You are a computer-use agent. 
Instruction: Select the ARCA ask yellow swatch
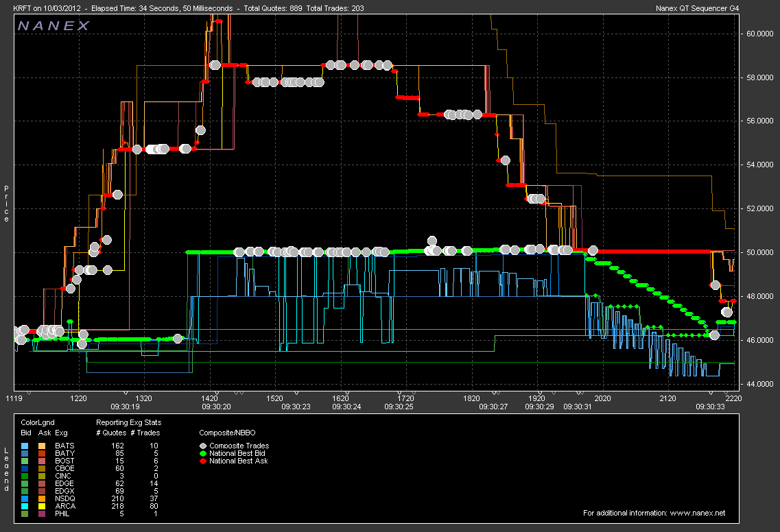tap(43, 506)
